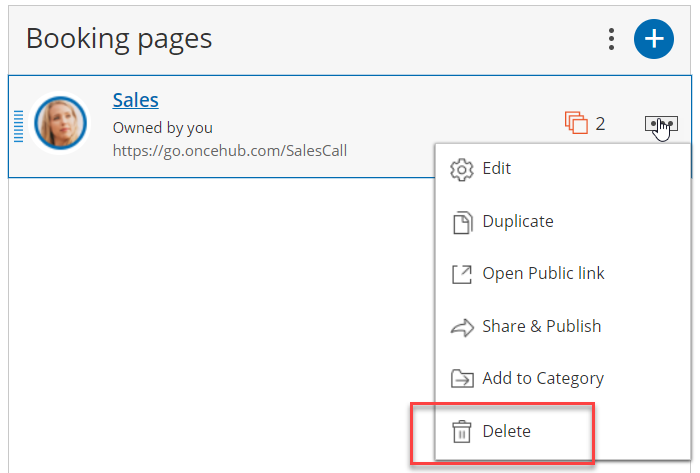Screen dimensions: 700x473
Task: Select Open Public link menu entry
Action: (543, 274)
